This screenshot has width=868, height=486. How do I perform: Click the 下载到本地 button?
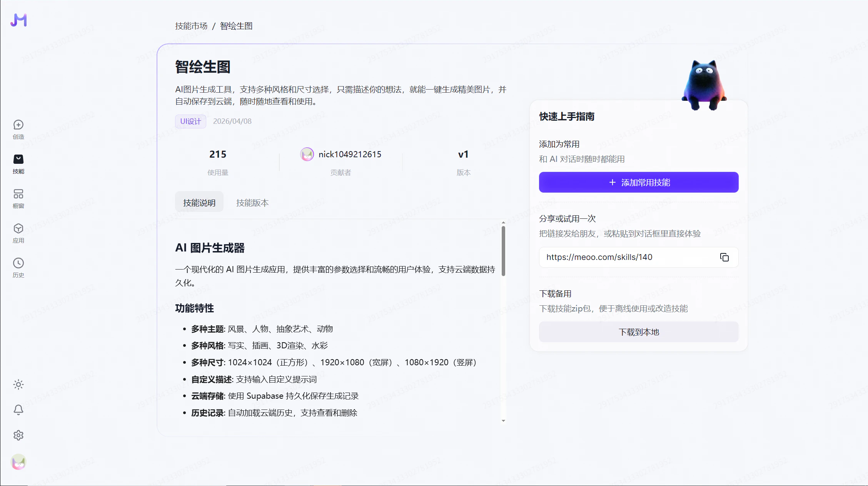point(638,332)
